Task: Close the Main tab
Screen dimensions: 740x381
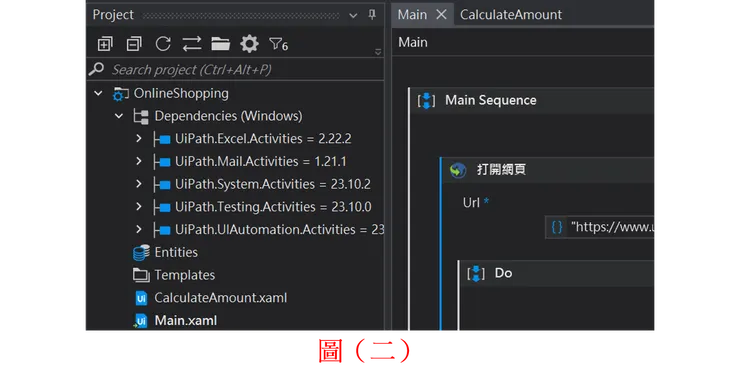Action: pos(441,15)
